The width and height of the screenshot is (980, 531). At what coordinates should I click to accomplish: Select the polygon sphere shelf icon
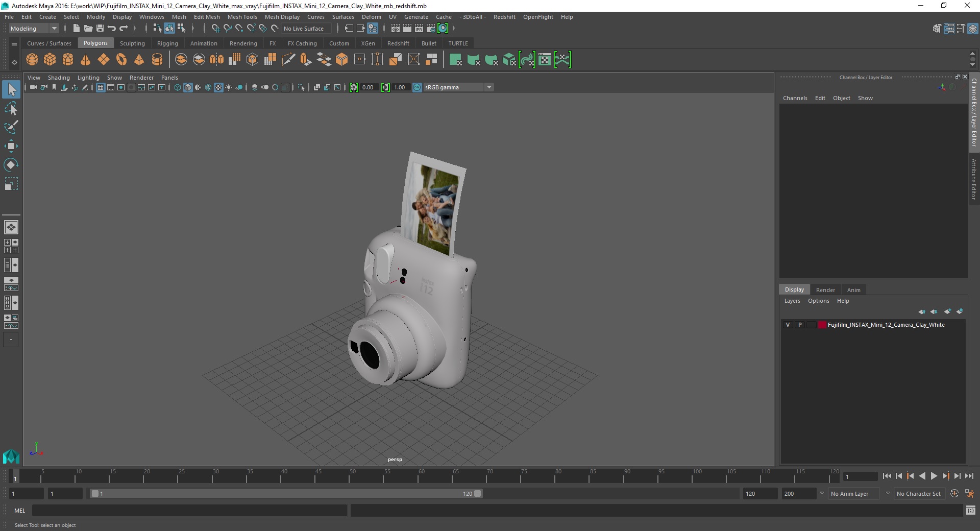pyautogui.click(x=32, y=60)
